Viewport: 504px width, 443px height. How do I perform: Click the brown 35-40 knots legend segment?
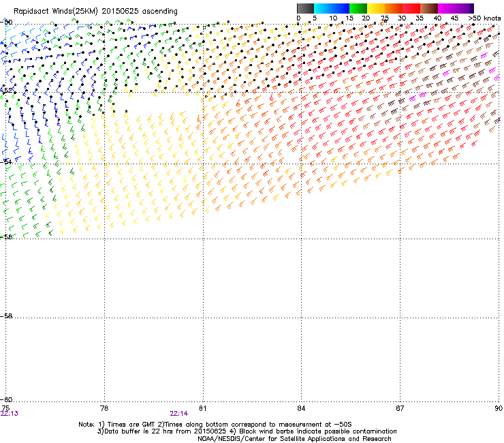tap(429, 8)
